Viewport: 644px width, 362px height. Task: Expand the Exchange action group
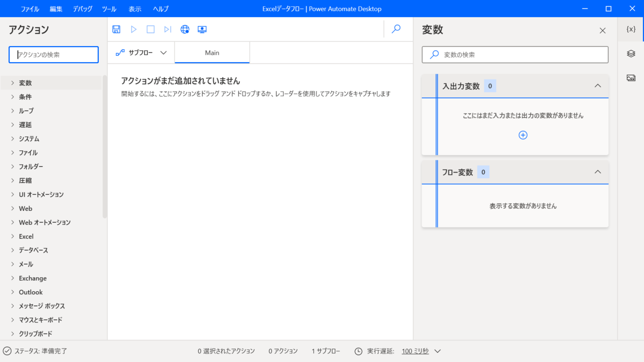[x=13, y=278]
